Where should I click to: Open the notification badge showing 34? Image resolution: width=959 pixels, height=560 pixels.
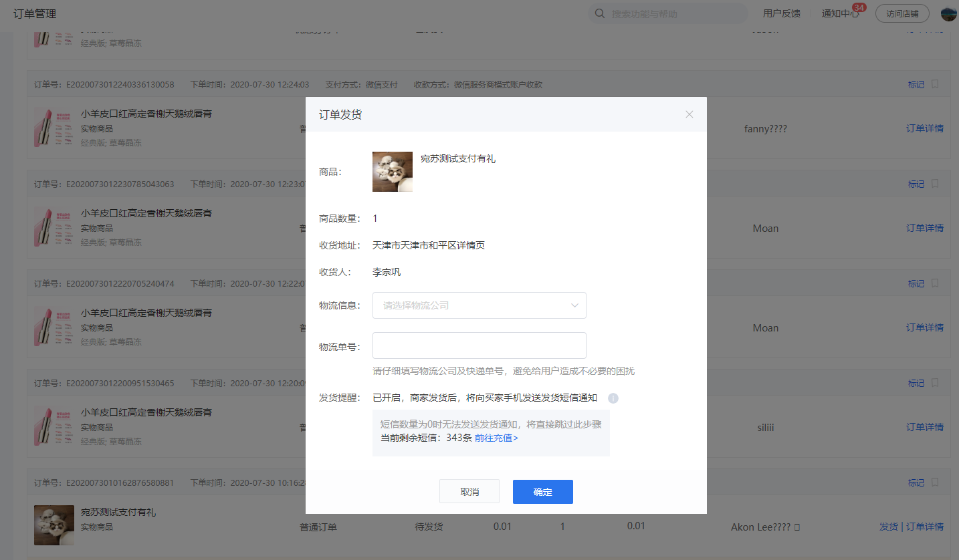coord(859,7)
